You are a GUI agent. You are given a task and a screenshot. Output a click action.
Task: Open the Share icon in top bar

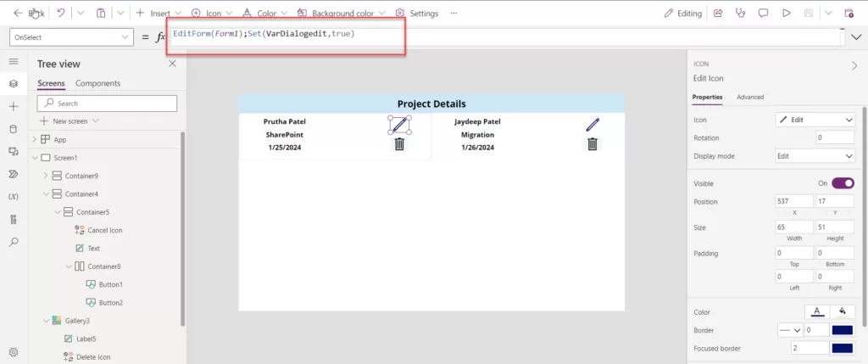click(719, 14)
